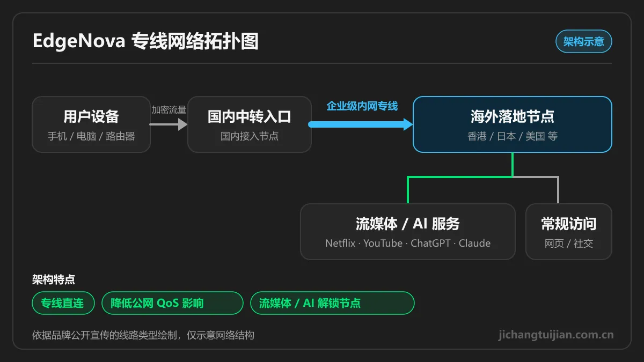644x362 pixels.
Task: Click the 手机 / 电脑 / 路由器 subtitle
Action: pyautogui.click(x=91, y=136)
